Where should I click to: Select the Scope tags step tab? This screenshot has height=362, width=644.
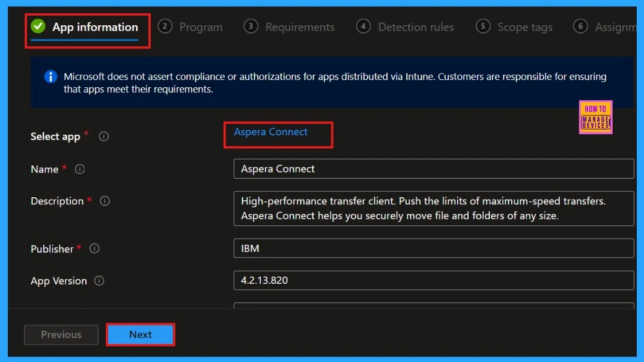pyautogui.click(x=514, y=27)
